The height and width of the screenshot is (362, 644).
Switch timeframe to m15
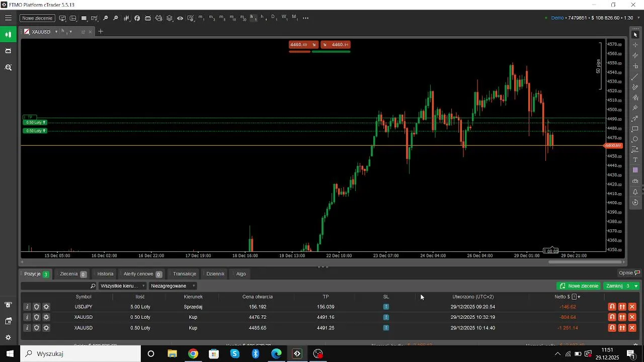tap(232, 18)
